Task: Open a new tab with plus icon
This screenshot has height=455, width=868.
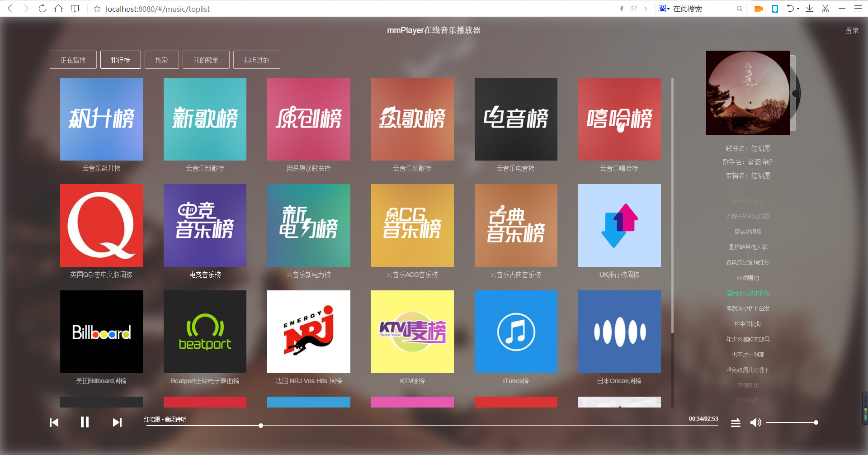Action: [842, 9]
